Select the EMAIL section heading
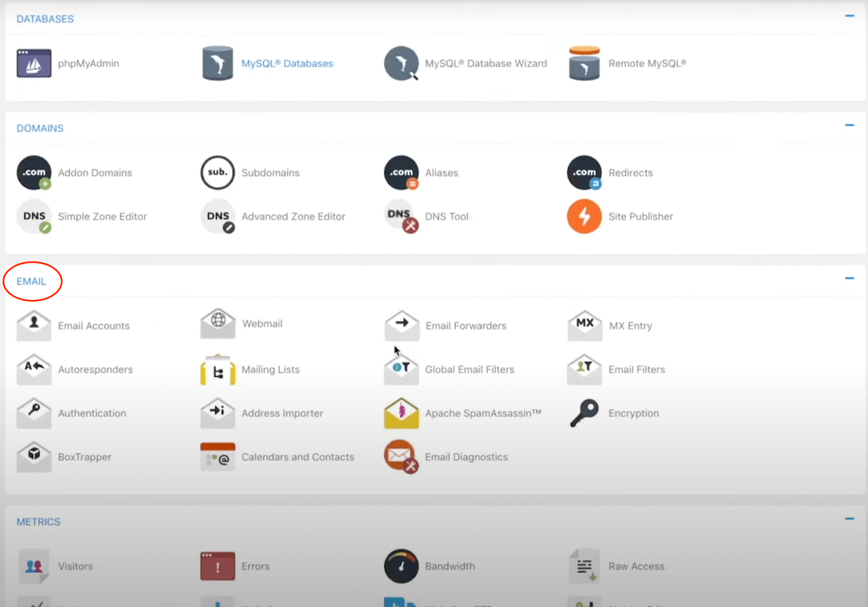The height and width of the screenshot is (607, 868). coord(31,281)
